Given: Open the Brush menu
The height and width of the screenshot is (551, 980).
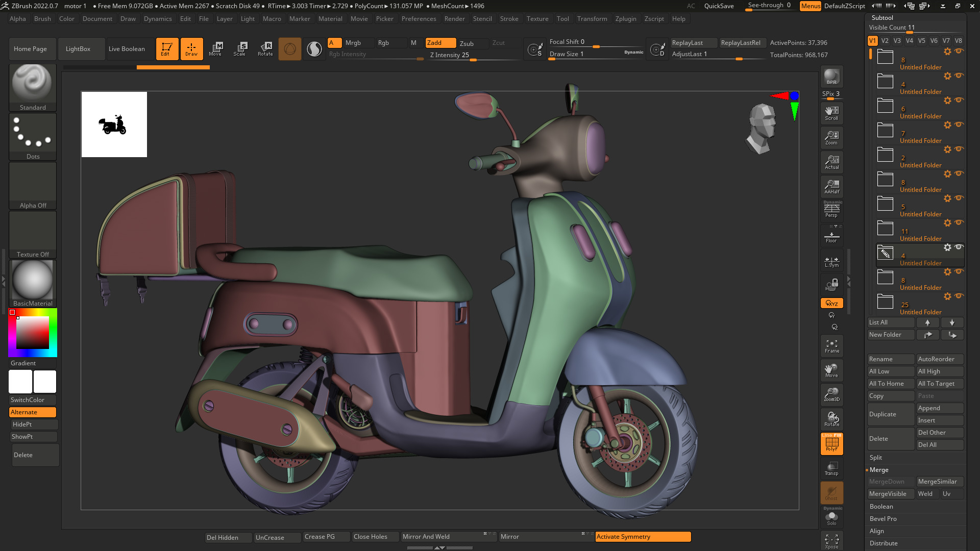Looking at the screenshot, I should [x=42, y=19].
